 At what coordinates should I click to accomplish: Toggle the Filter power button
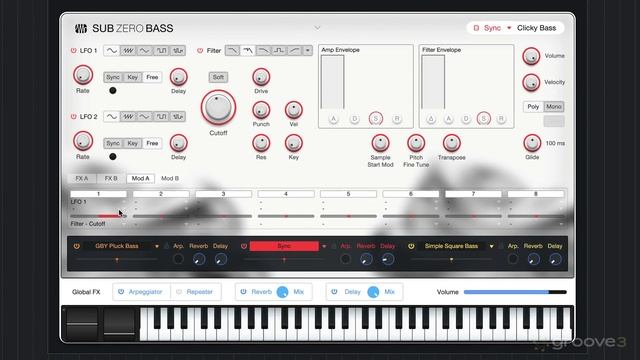[200, 51]
